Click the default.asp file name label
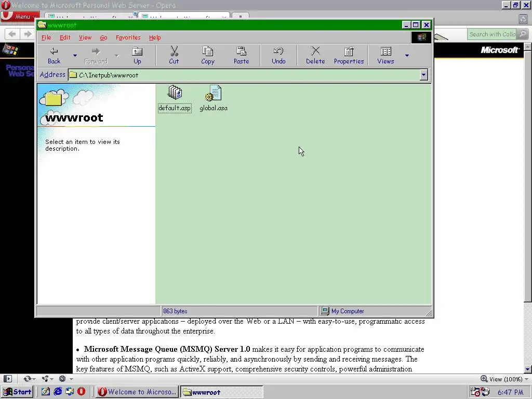The width and height of the screenshot is (532, 399). (175, 108)
